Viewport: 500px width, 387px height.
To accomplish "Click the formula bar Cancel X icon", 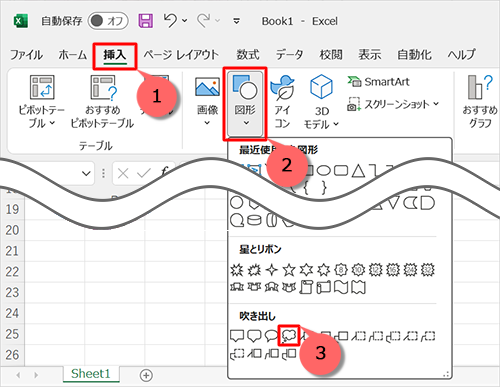I will tap(123, 173).
